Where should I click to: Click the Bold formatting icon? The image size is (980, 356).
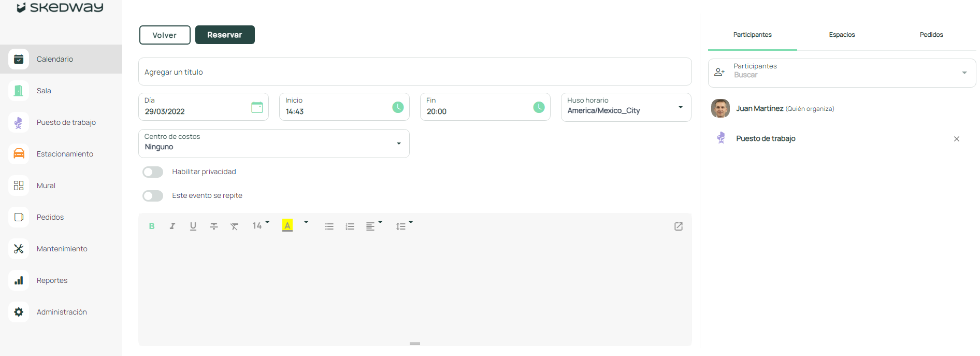click(152, 226)
